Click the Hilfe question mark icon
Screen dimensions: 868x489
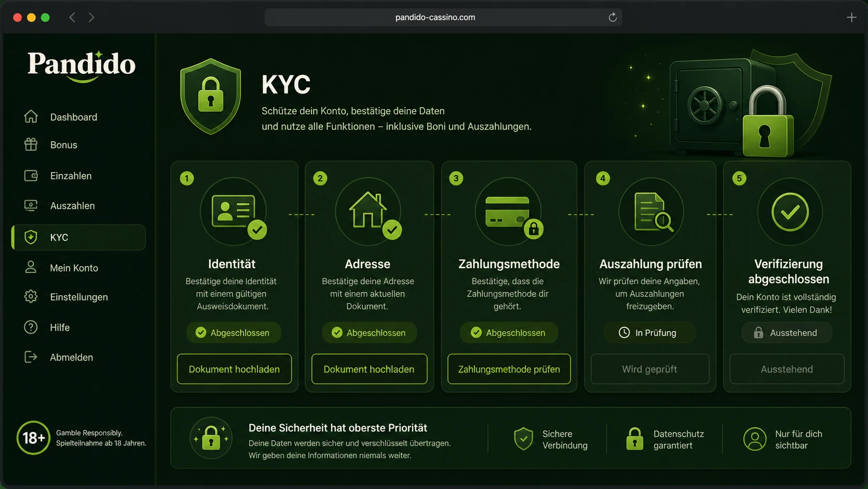(31, 327)
